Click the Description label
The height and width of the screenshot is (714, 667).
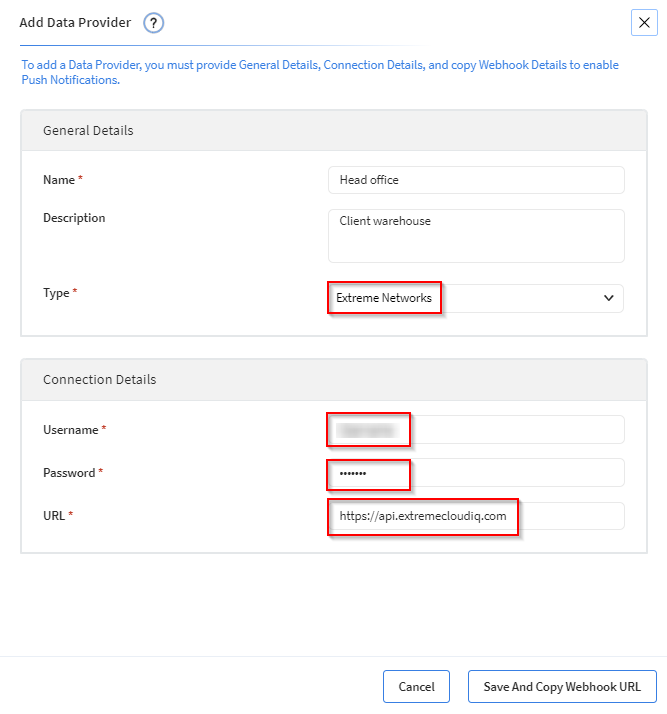[74, 218]
